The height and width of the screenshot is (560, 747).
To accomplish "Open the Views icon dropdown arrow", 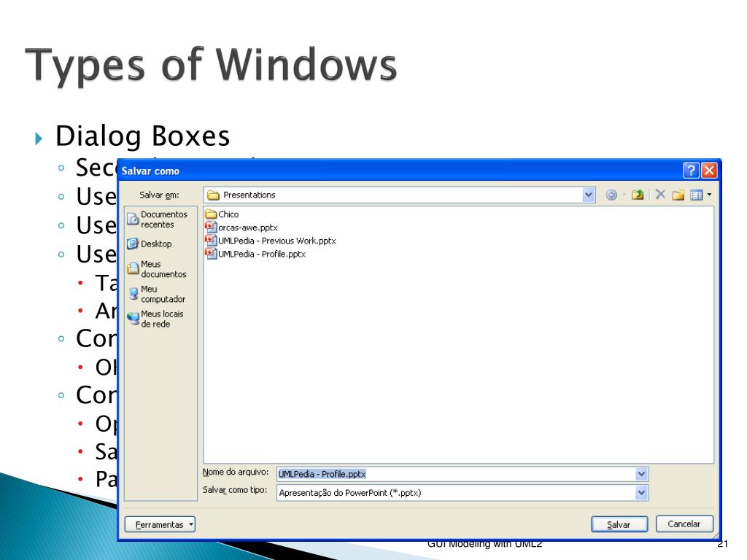I will [709, 195].
